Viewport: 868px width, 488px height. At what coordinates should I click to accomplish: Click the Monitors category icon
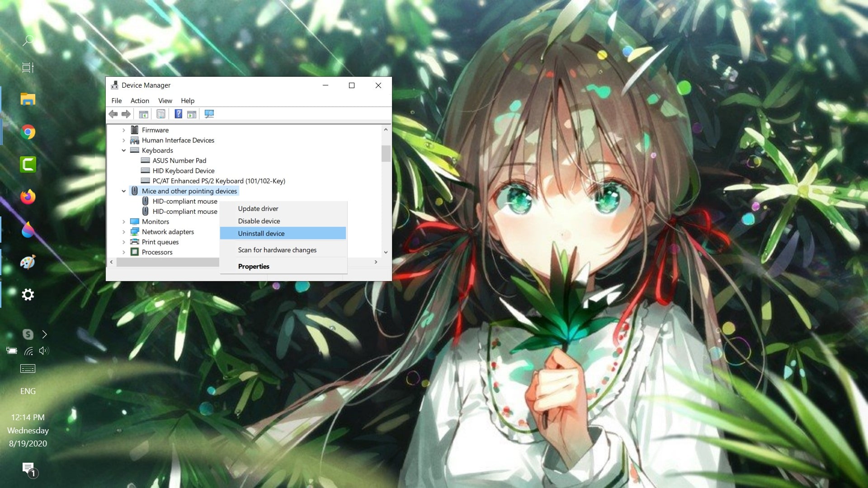point(135,221)
